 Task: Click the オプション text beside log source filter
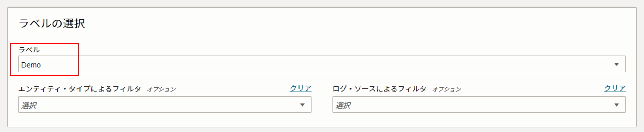[x=446, y=89]
